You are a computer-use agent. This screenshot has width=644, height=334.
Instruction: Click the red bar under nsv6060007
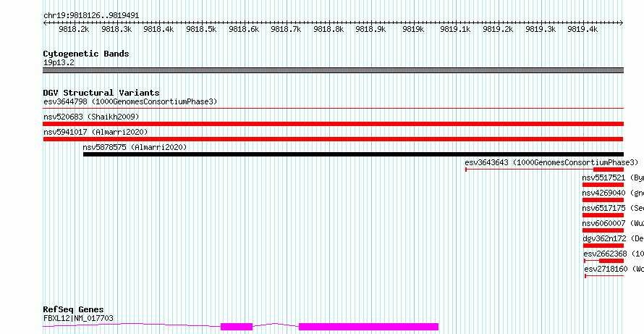pyautogui.click(x=603, y=230)
